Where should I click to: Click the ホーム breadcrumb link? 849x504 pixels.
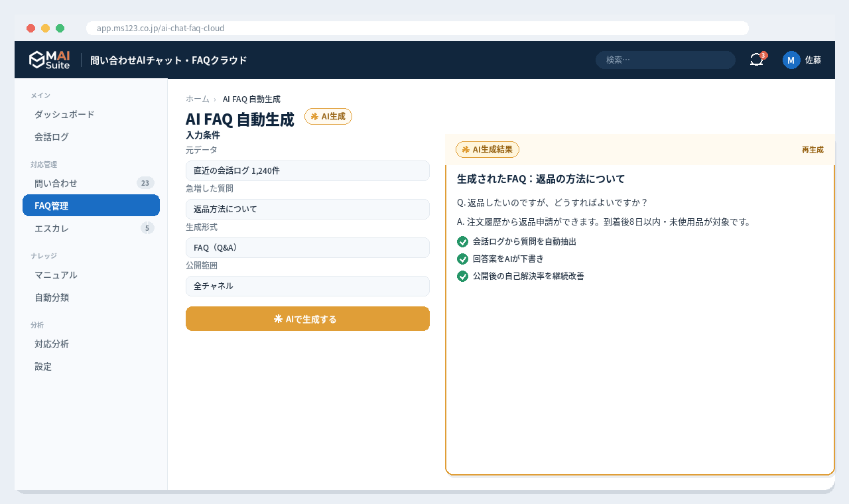(x=198, y=99)
